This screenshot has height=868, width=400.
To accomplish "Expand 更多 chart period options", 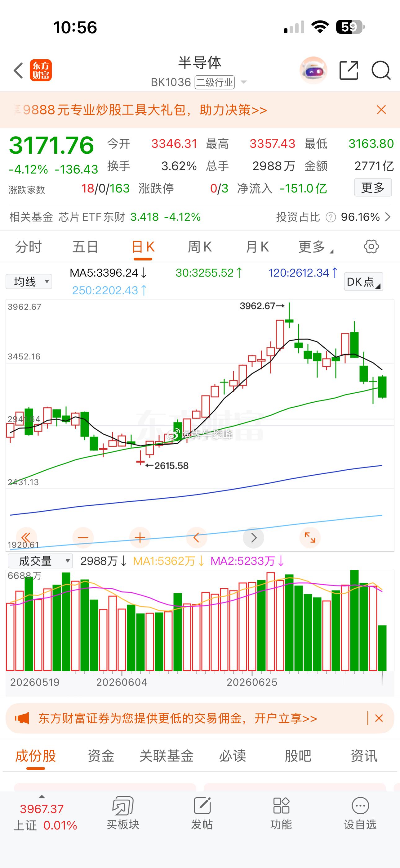I will click(315, 247).
